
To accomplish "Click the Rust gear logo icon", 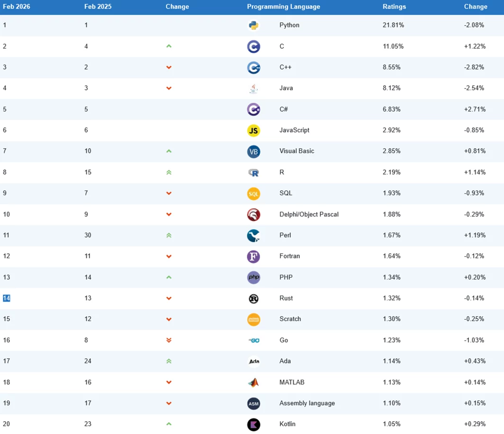I will [253, 299].
